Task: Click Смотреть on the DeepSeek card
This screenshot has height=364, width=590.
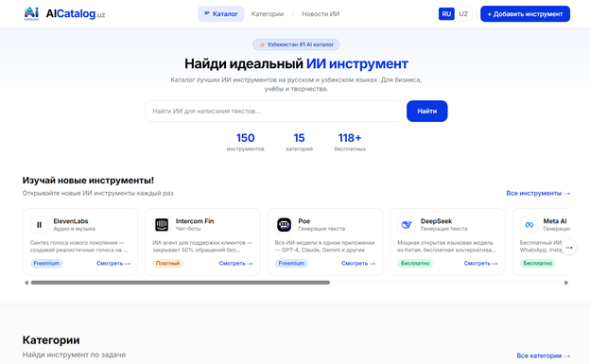Action: click(x=480, y=264)
